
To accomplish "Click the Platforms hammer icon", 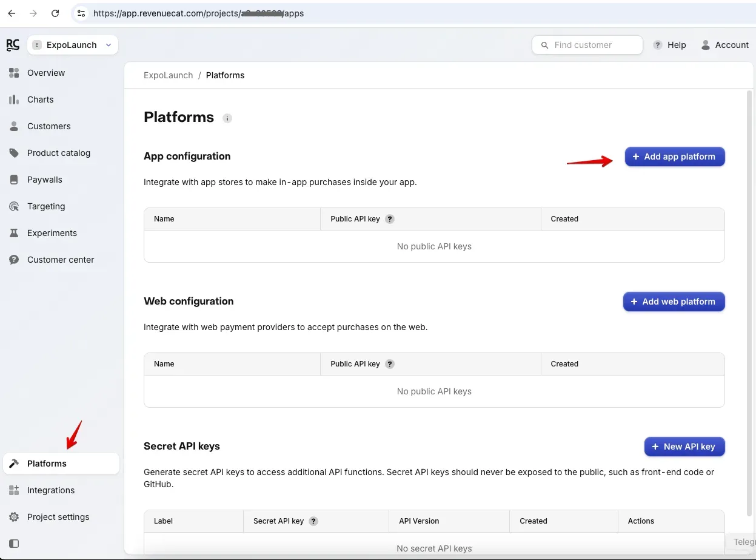I will click(14, 464).
